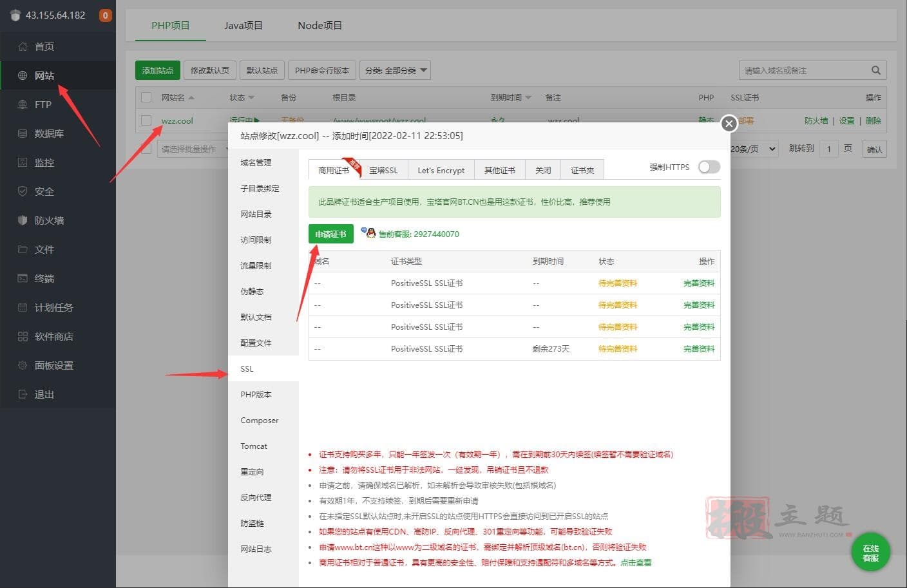Switch to the Java项目 tab
907x588 pixels.
(x=243, y=26)
